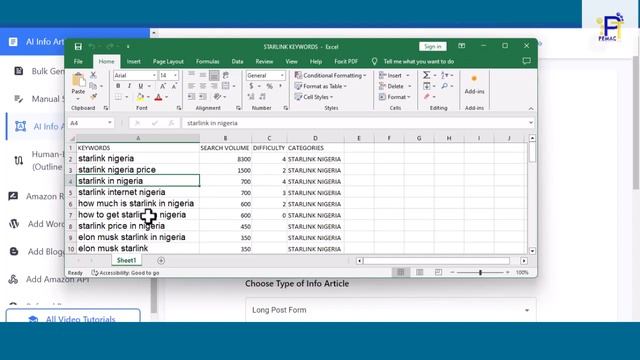This screenshot has width=640, height=360.
Task: Toggle Italic formatting
Action: [129, 86]
